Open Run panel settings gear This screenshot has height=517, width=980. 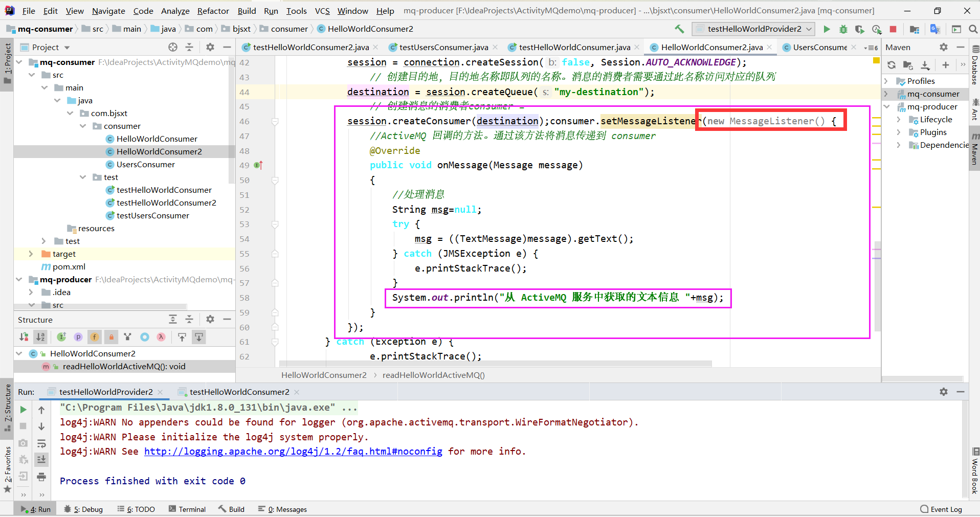coord(944,391)
